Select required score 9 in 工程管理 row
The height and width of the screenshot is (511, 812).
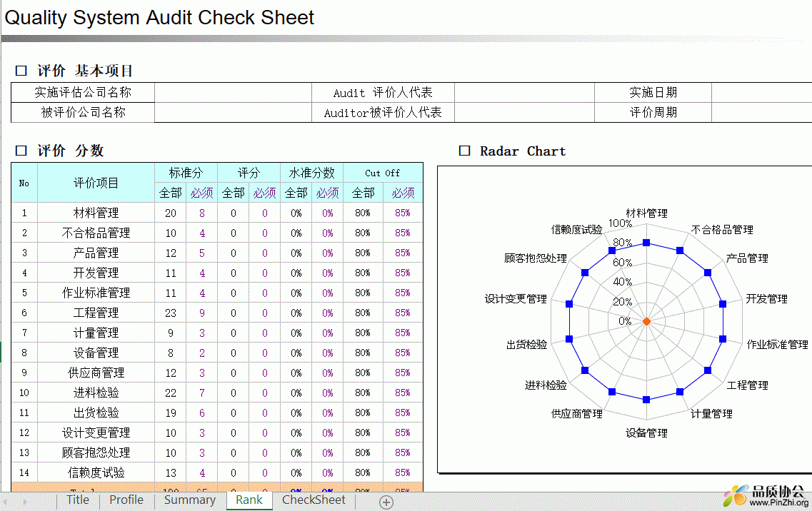tap(202, 313)
